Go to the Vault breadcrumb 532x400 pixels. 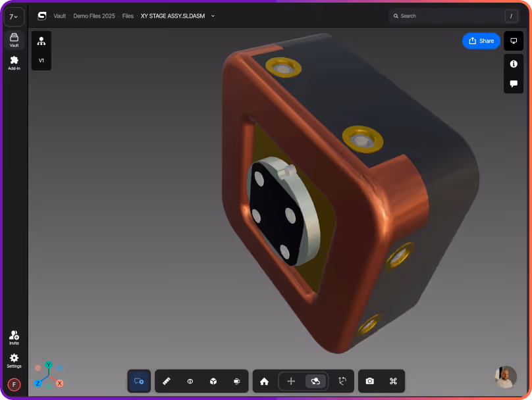pyautogui.click(x=60, y=16)
